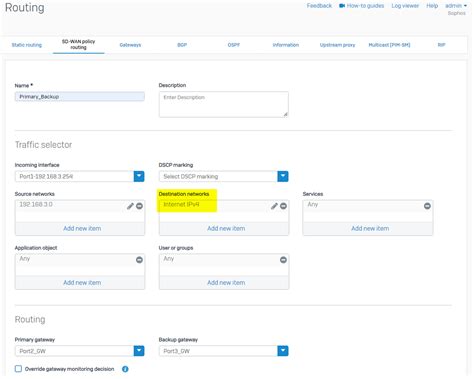Select the Internet IPv4 destination entry text

[x=181, y=204]
